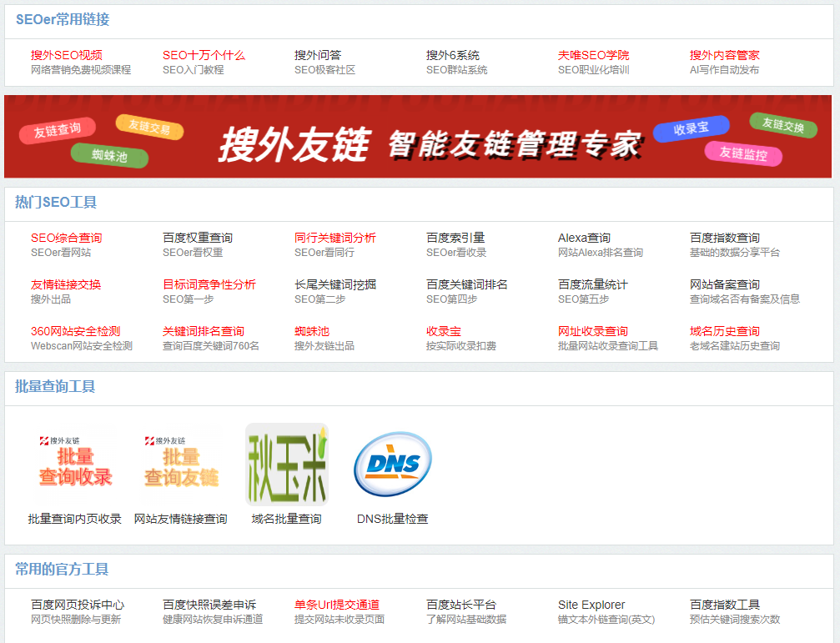Click 网络营销免费视频课程 description text
840x643 pixels.
[81, 69]
